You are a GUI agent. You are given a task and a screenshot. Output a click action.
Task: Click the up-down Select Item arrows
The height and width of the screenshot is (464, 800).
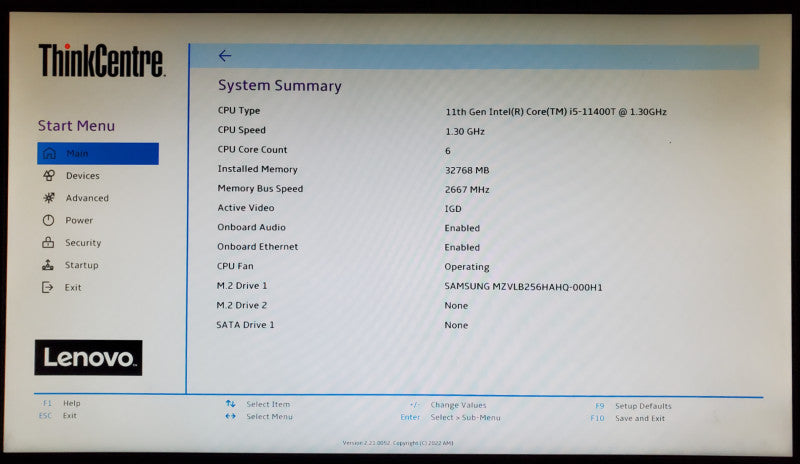click(231, 404)
